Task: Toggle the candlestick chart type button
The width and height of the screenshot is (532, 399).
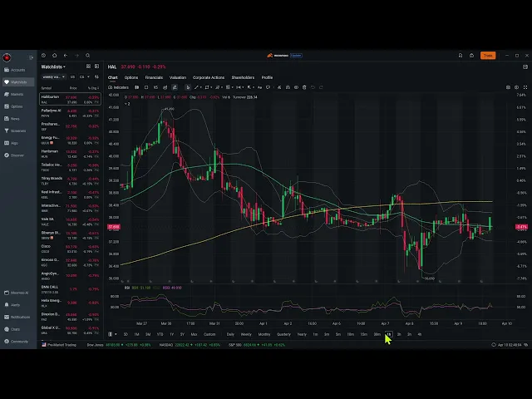Action: tap(136, 87)
